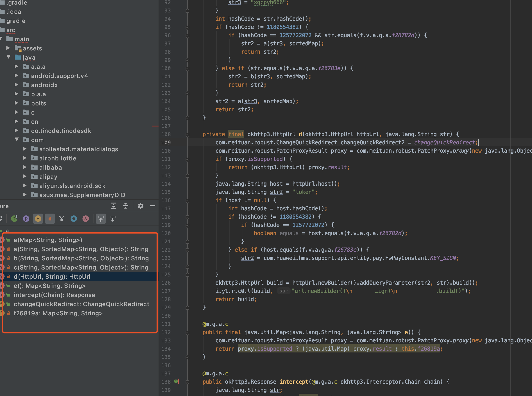Screen dimensions: 532x396
Task: Select the gradle folder
Action: click(x=16, y=21)
